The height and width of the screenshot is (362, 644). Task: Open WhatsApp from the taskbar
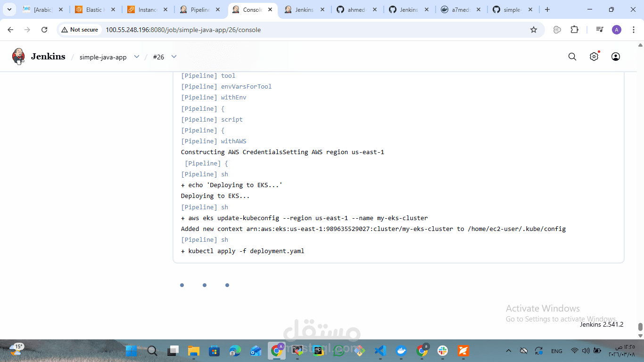[x=339, y=351]
